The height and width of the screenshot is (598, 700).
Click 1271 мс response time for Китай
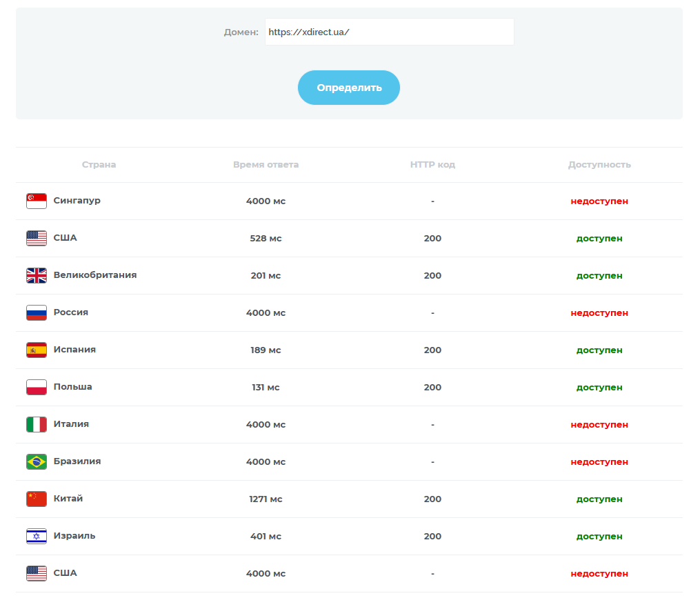coord(266,499)
